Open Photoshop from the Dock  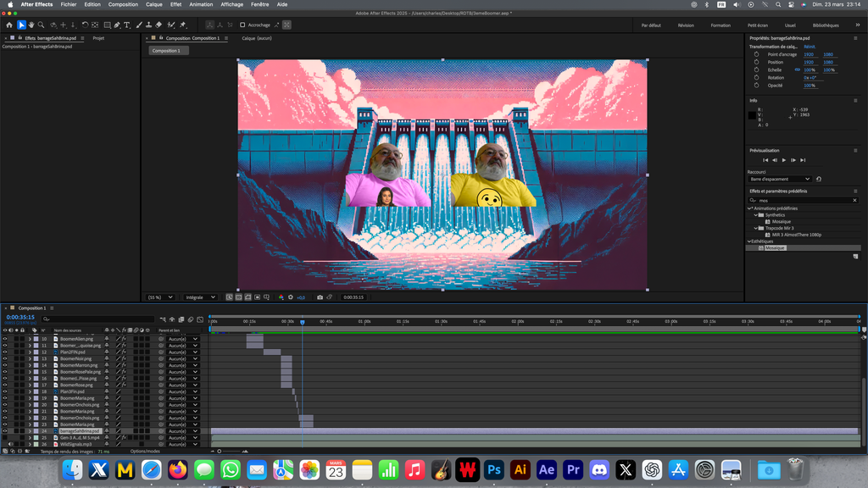493,469
